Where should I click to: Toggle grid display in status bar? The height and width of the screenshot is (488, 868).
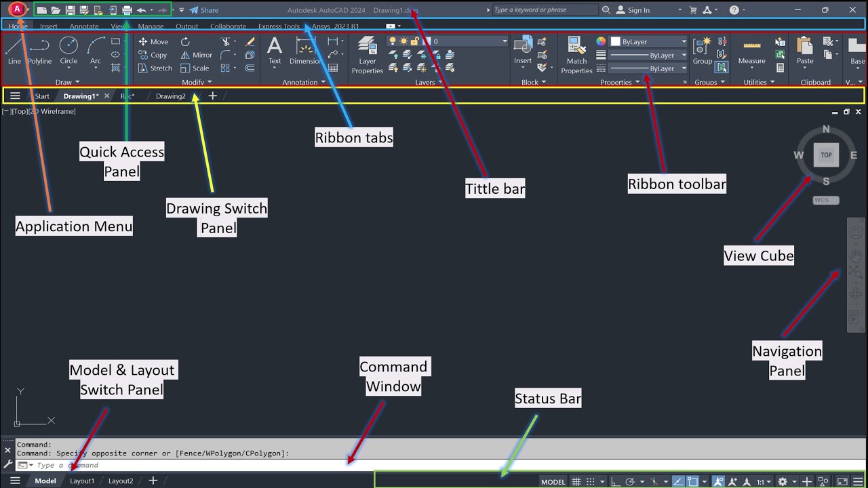coord(576,482)
